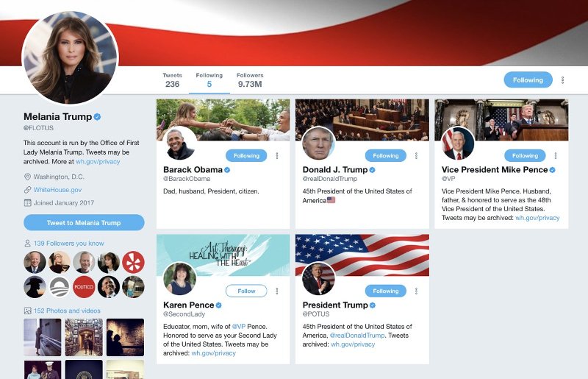The height and width of the screenshot is (379, 588).
Task: Open the three-dot menu on Barack Obama card
Action: (277, 156)
